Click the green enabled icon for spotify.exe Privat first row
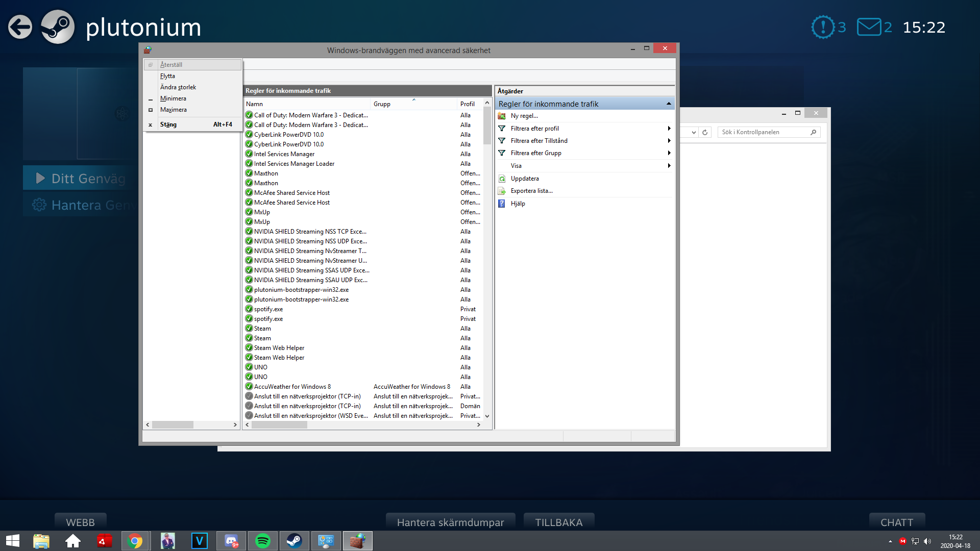 pyautogui.click(x=249, y=309)
